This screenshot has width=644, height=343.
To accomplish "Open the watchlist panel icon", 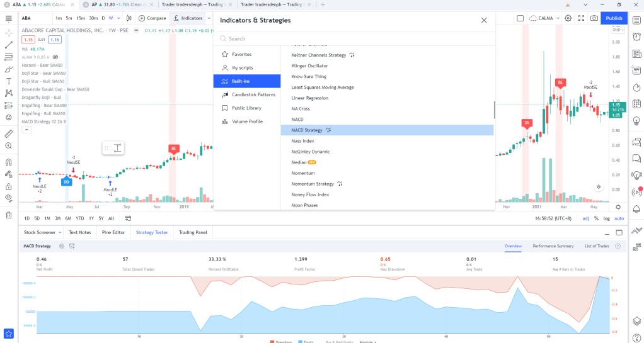I will [636, 20].
